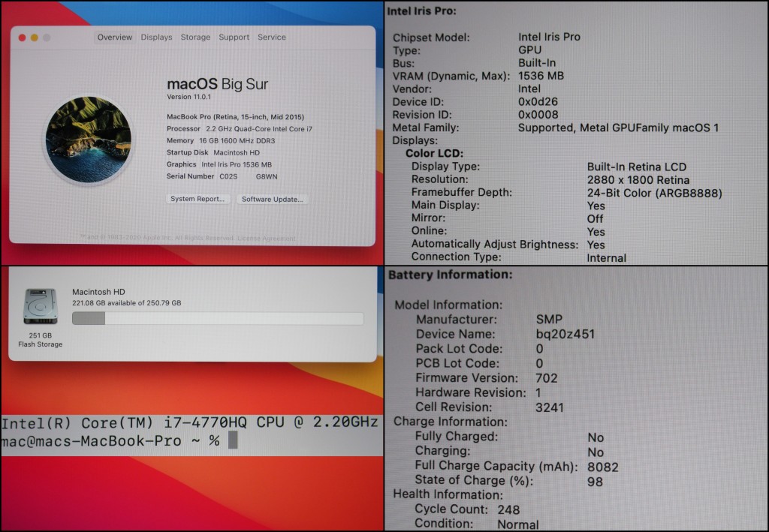Image resolution: width=769 pixels, height=532 pixels.
Task: Open the Displays tab
Action: tap(156, 38)
